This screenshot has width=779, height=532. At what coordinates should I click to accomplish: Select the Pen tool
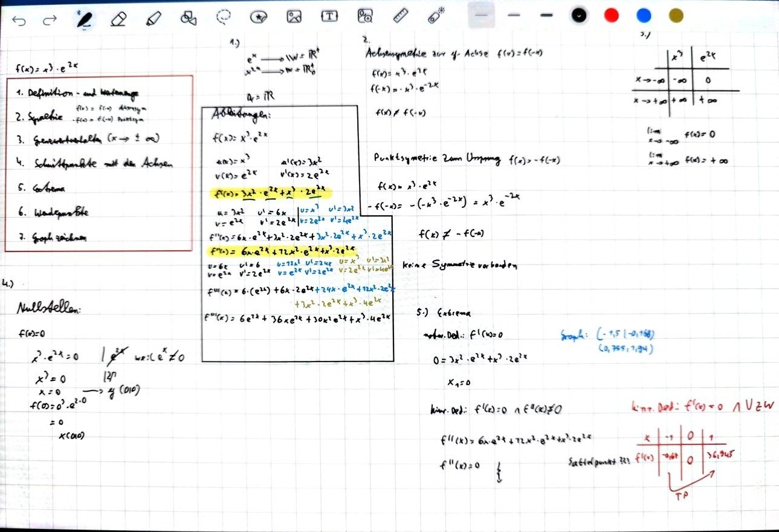tap(83, 19)
